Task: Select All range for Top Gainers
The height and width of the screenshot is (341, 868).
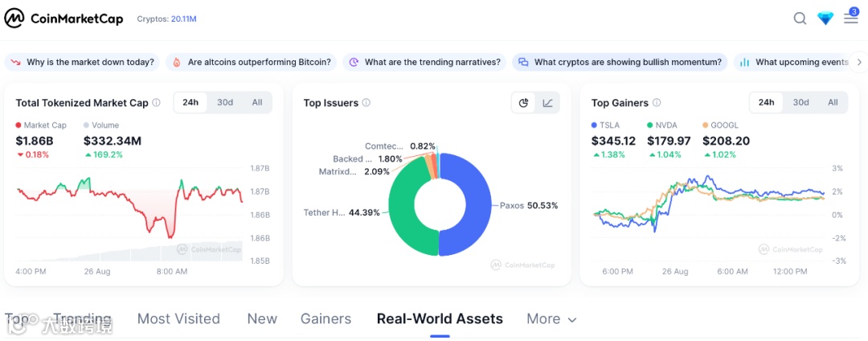Action: click(x=833, y=102)
